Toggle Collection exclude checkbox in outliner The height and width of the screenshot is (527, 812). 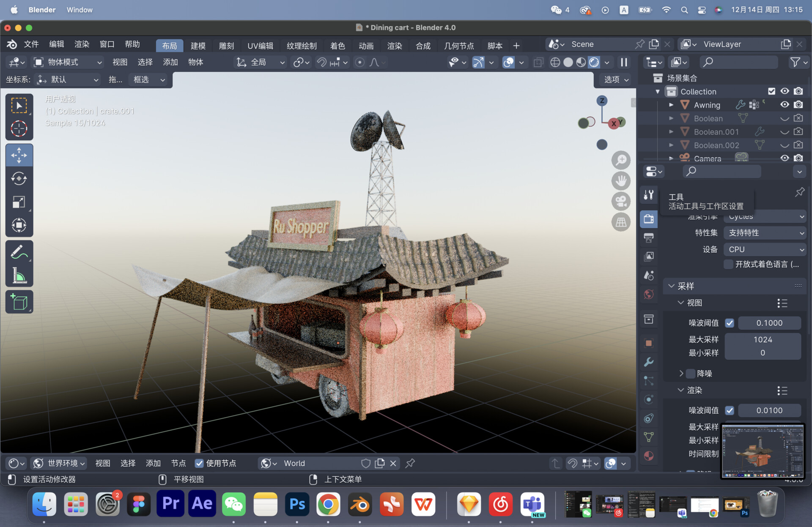(x=772, y=91)
